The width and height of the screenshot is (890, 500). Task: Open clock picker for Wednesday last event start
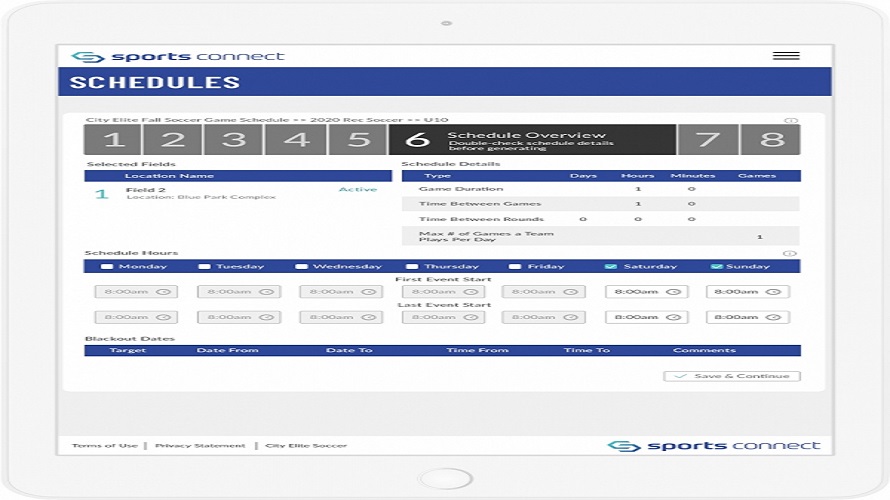368,317
